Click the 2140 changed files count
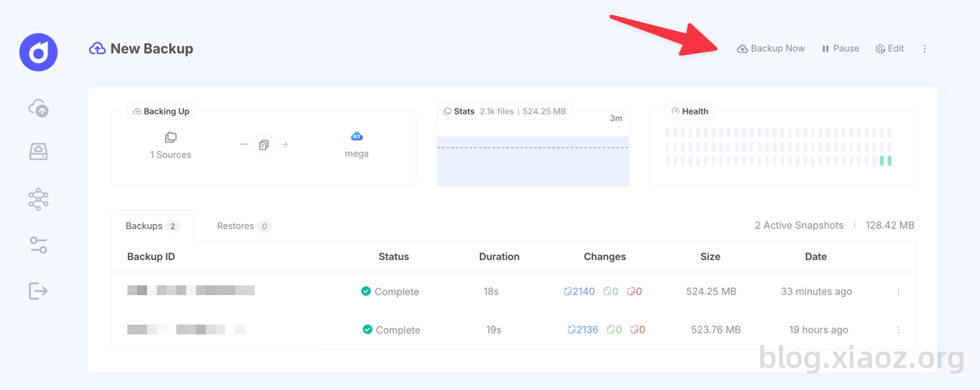The image size is (980, 390). click(x=579, y=292)
